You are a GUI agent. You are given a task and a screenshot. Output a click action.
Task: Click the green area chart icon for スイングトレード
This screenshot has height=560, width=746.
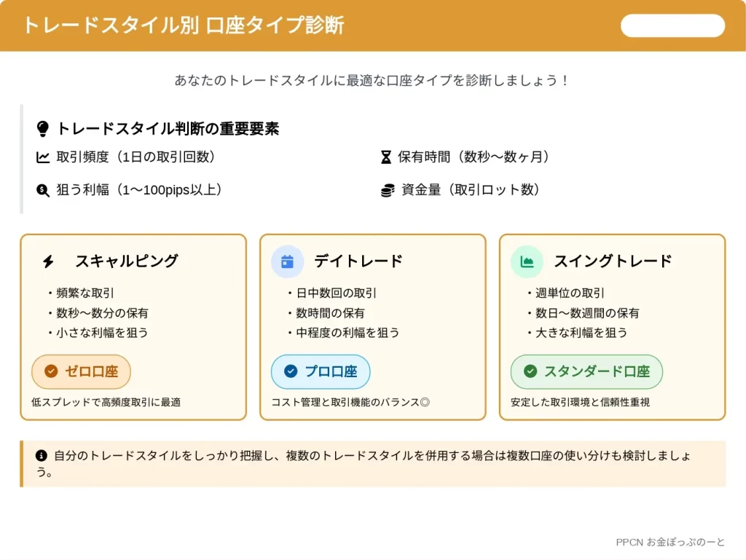(527, 261)
